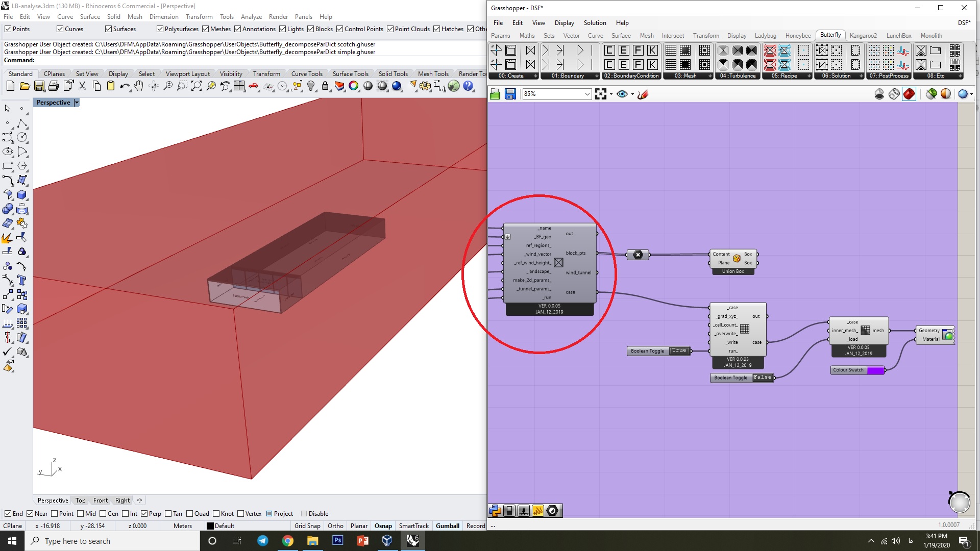The width and height of the screenshot is (980, 551).
Task: Click the purple Colour Swatch component
Action: click(x=857, y=370)
